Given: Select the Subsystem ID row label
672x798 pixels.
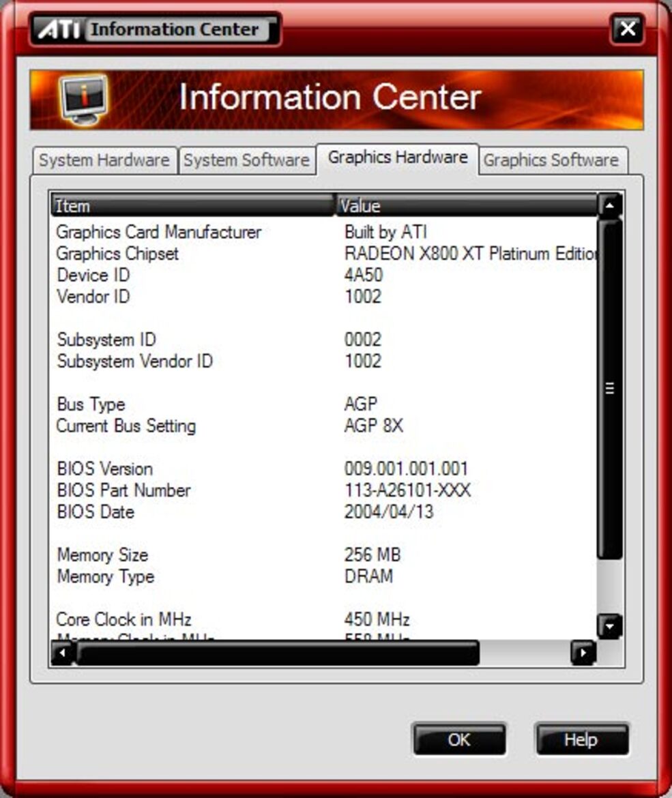Looking at the screenshot, I should pyautogui.click(x=106, y=340).
